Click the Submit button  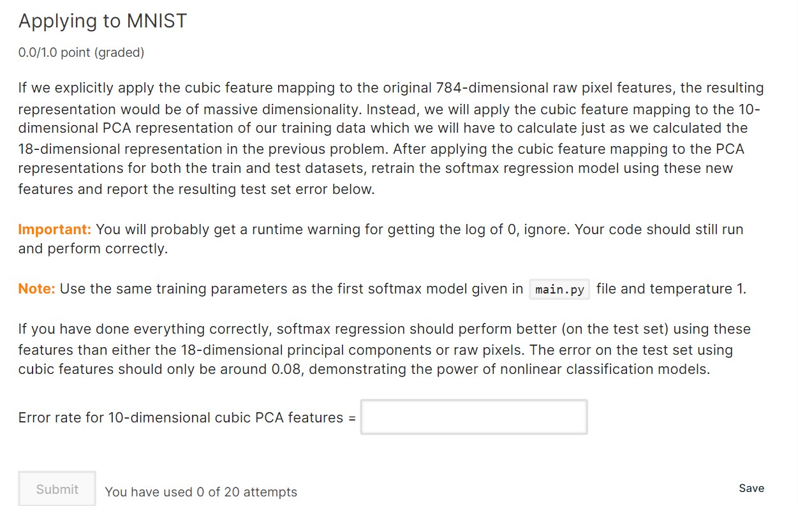click(56, 489)
